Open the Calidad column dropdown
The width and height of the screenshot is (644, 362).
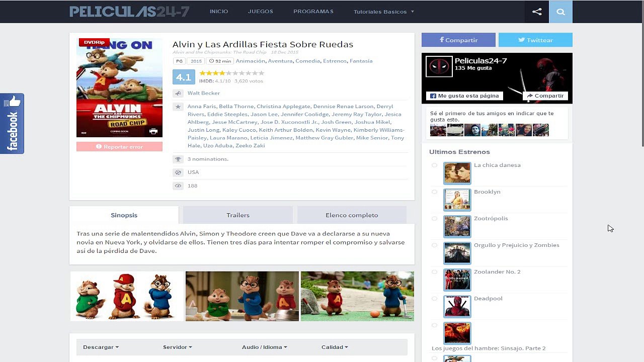[335, 347]
